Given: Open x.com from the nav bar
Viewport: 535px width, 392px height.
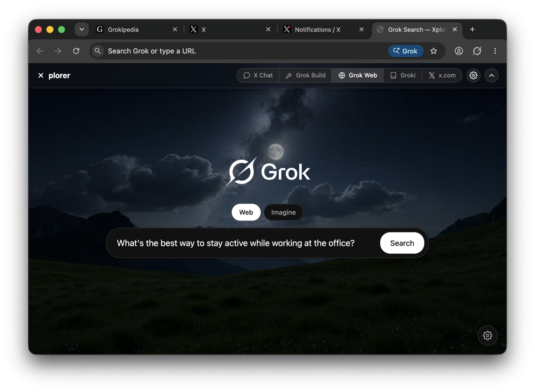Looking at the screenshot, I should click(442, 75).
